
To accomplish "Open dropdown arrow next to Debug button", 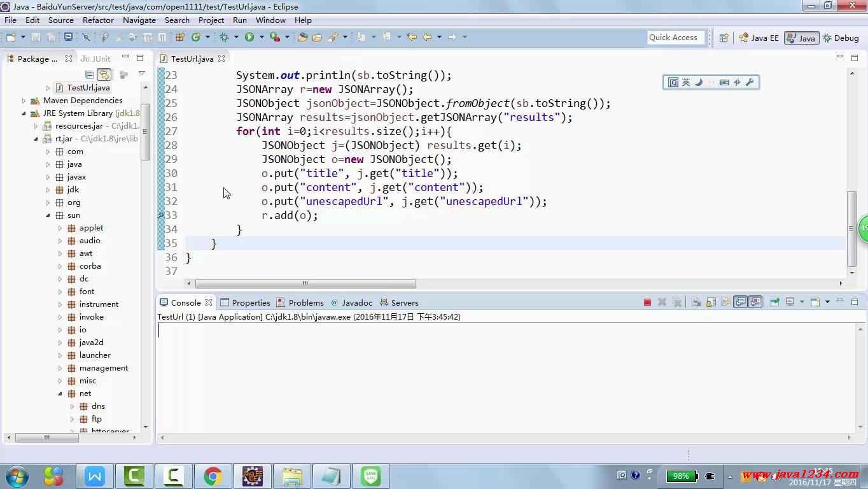I will 236,37.
